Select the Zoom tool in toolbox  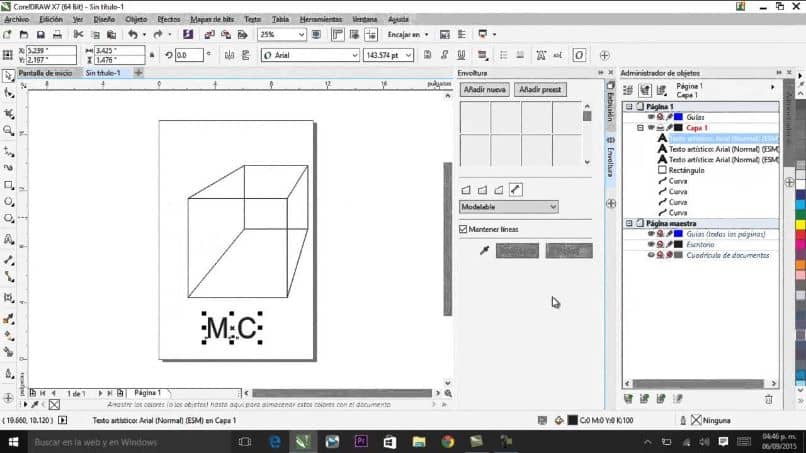point(8,131)
